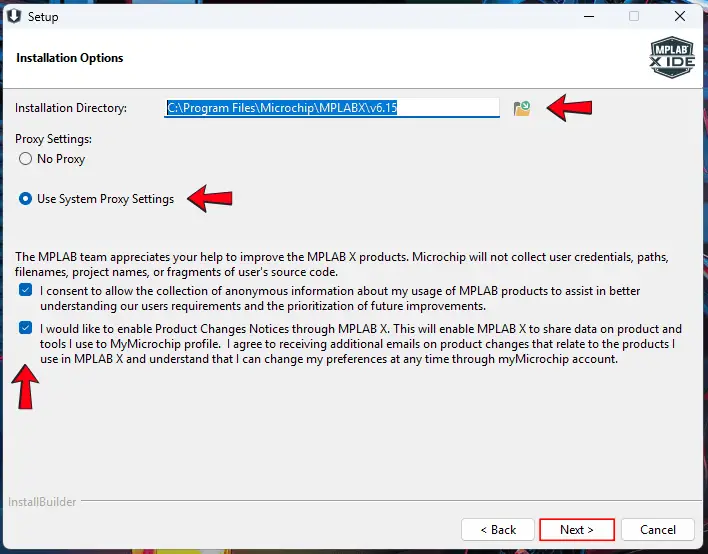This screenshot has width=708, height=554.
Task: Maximize the Setup window
Action: (x=634, y=16)
